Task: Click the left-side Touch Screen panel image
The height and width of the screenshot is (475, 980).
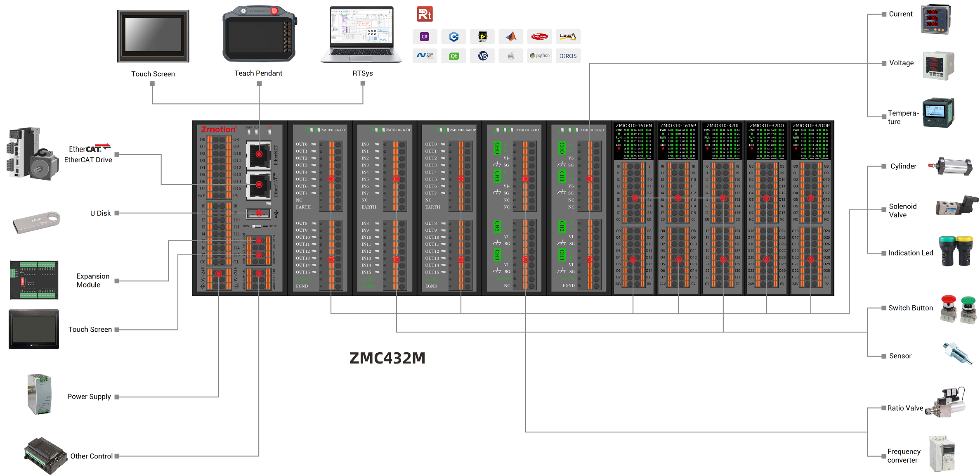Action: [34, 329]
